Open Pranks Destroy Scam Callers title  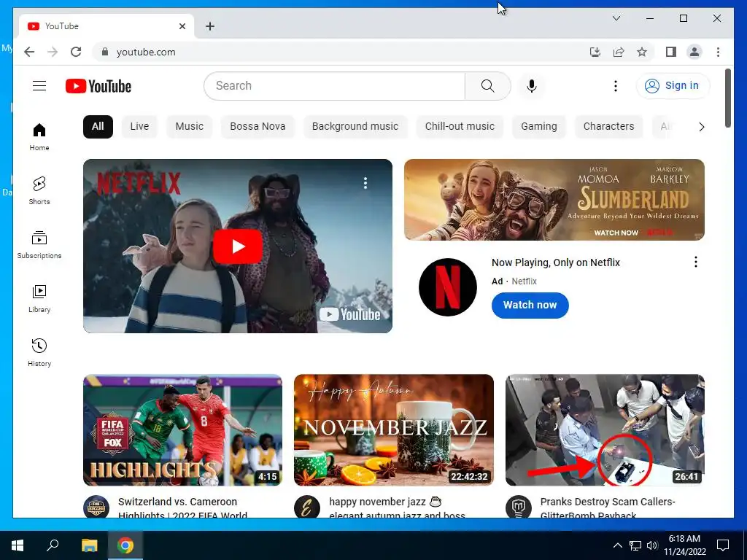608,507
